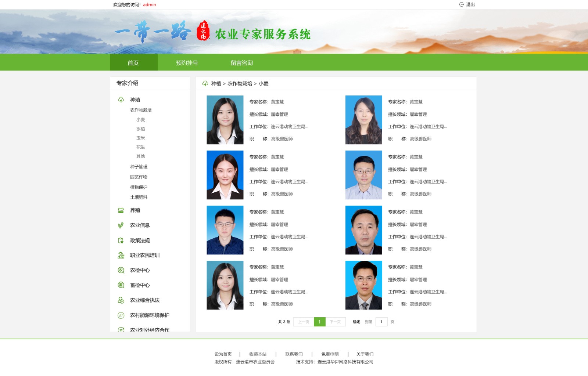Expand the 种子管理 tree category

coord(139,167)
